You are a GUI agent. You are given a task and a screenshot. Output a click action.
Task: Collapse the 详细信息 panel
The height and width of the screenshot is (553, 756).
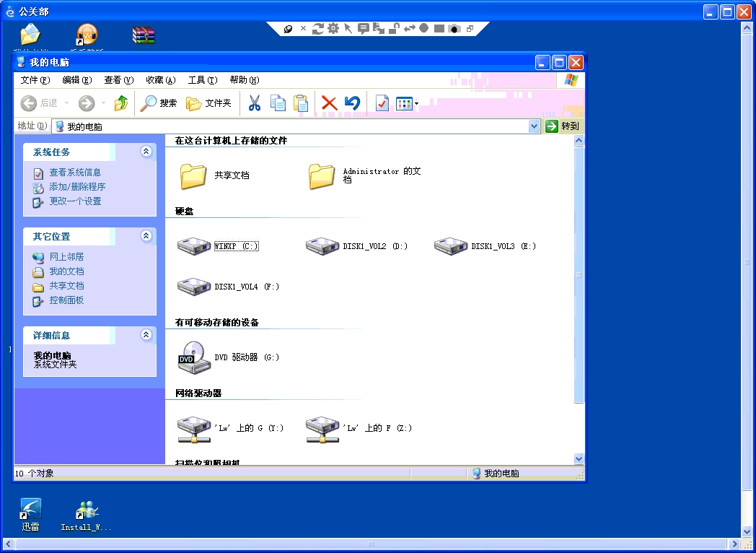point(146,335)
